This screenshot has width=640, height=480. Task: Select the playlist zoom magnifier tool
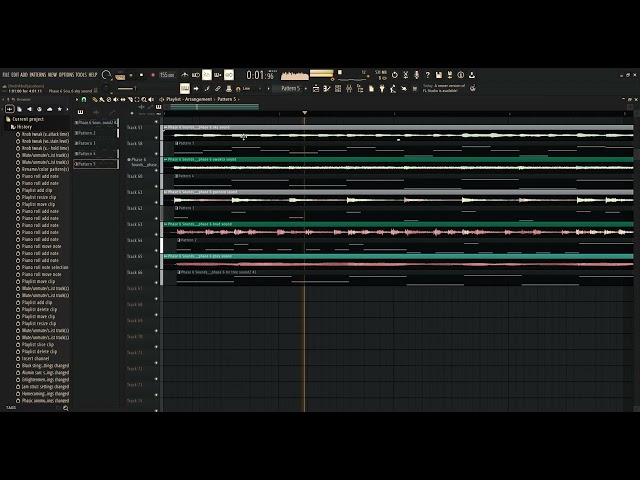[x=144, y=99]
